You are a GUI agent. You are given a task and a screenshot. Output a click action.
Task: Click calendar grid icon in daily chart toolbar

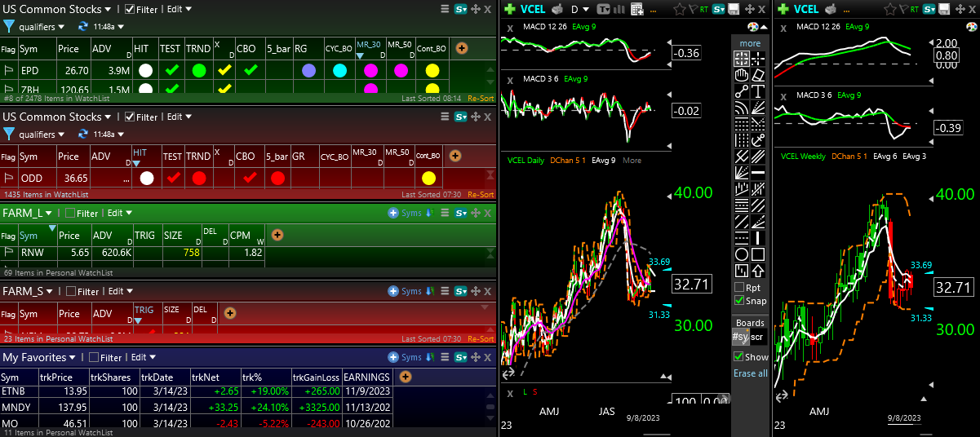pyautogui.click(x=637, y=10)
